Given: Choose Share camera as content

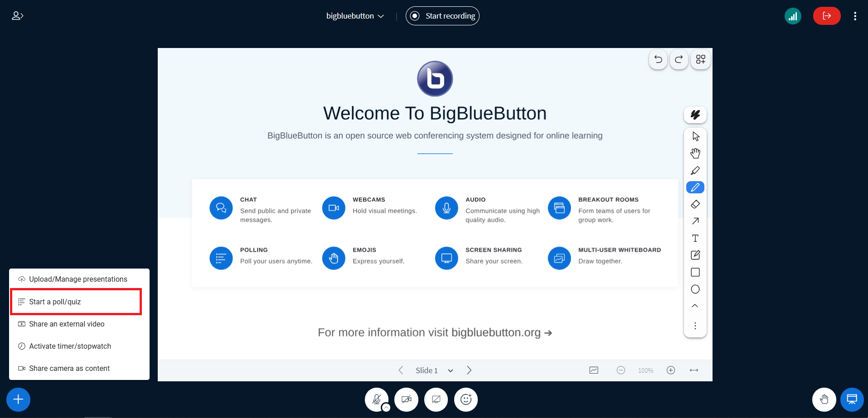Looking at the screenshot, I should [x=79, y=368].
